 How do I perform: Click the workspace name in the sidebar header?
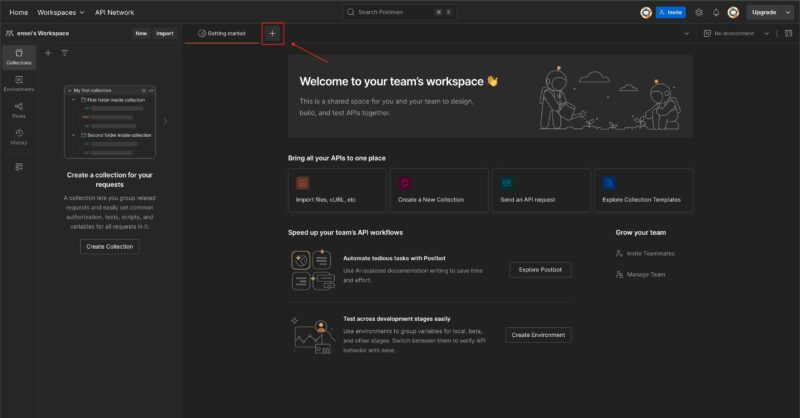[43, 33]
